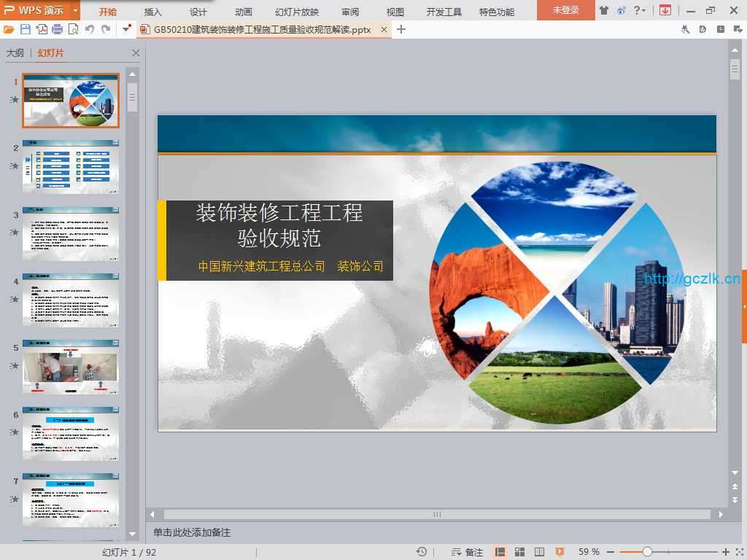747x560 pixels.
Task: Click the zoom slider handle
Action: coord(647,552)
